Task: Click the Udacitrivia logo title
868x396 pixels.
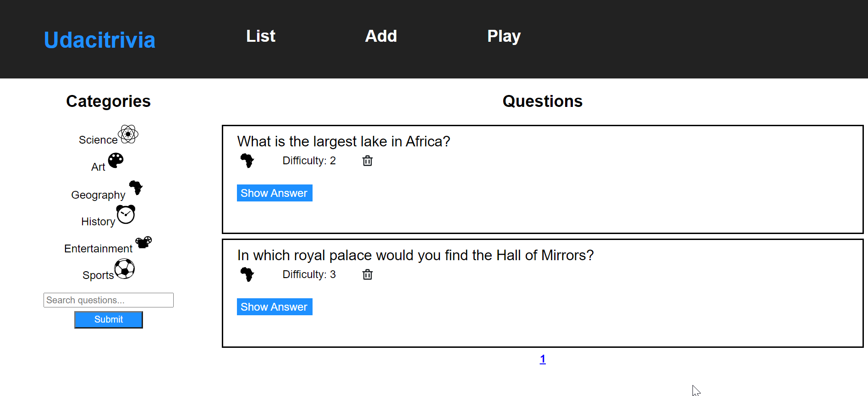Action: (99, 40)
